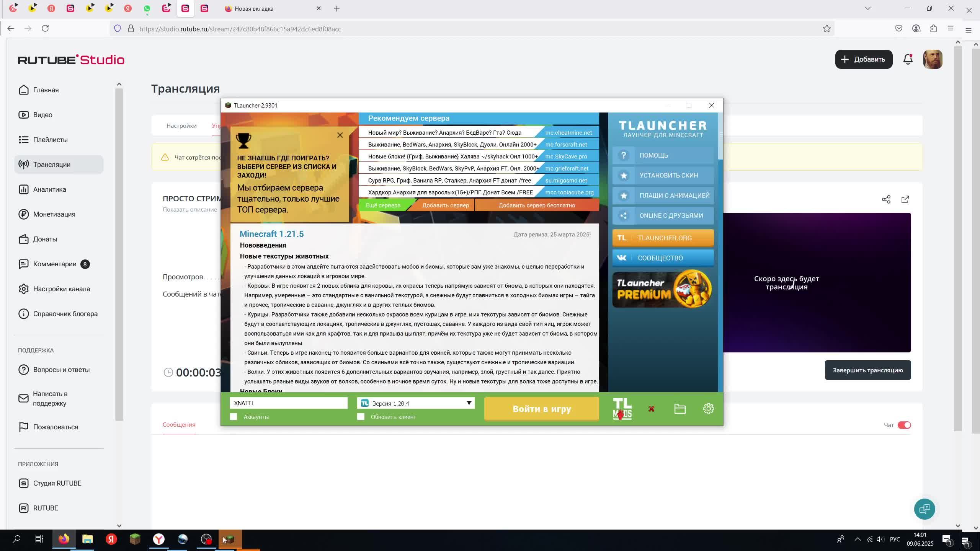
Task: Click Завершить трансляцию button
Action: 868,370
